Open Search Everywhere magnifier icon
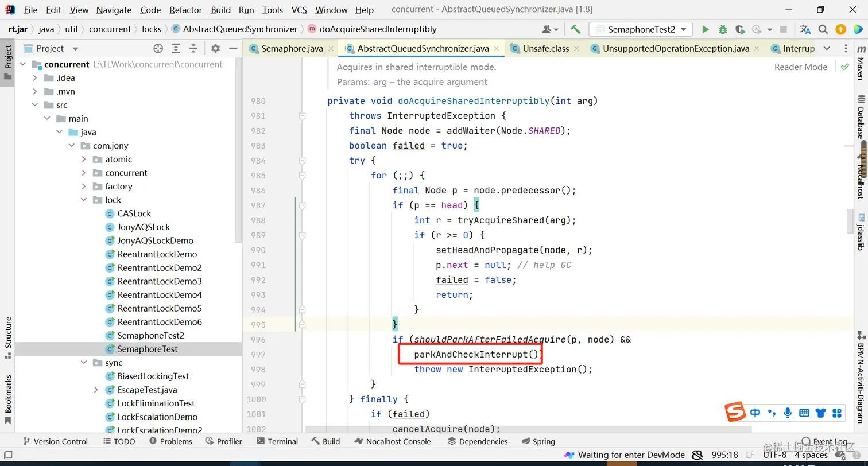This screenshot has height=466, width=868. tap(823, 29)
